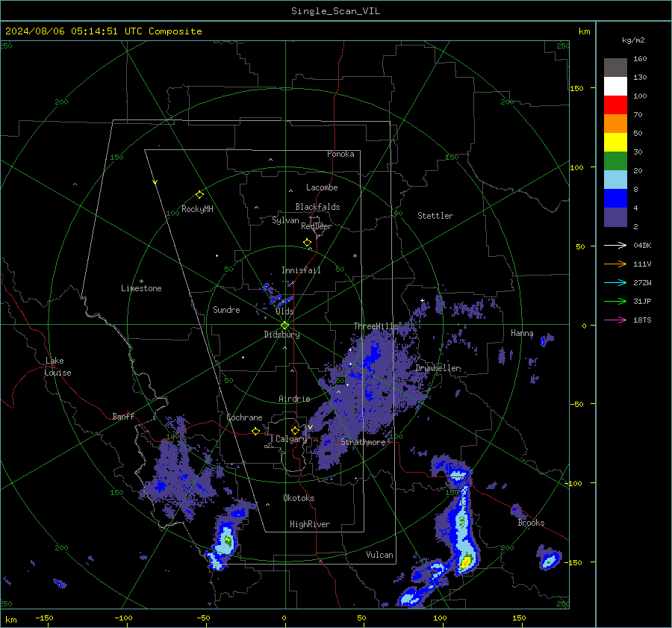Click the Lake Louise label
Image resolution: width=672 pixels, height=628 pixels.
click(x=57, y=367)
